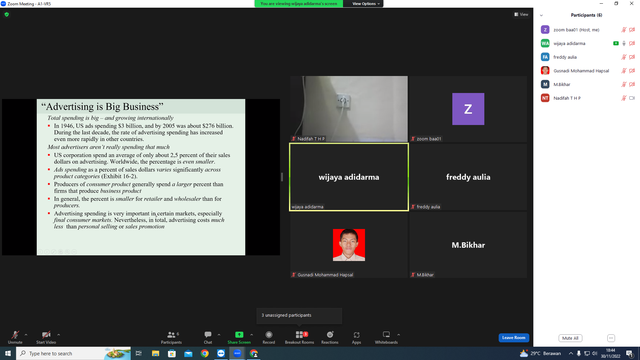Toggle microphone icon for wijaya adidarma
This screenshot has height=360, width=640.
coord(624,43)
